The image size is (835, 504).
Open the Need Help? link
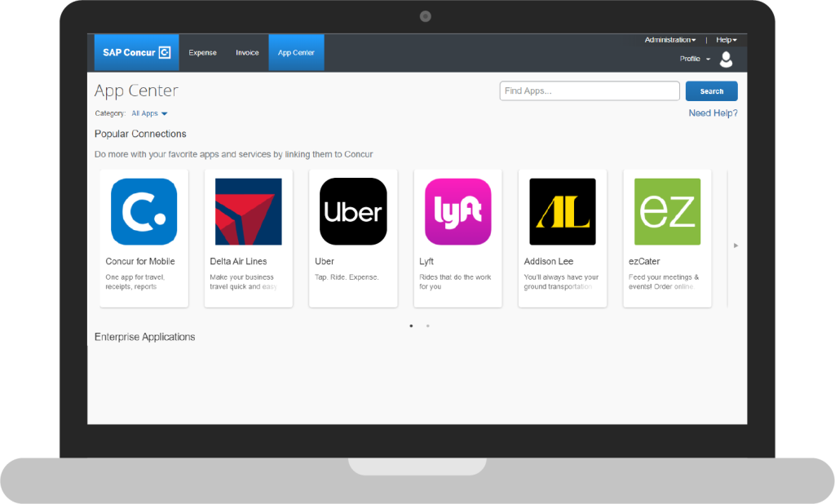(x=713, y=113)
